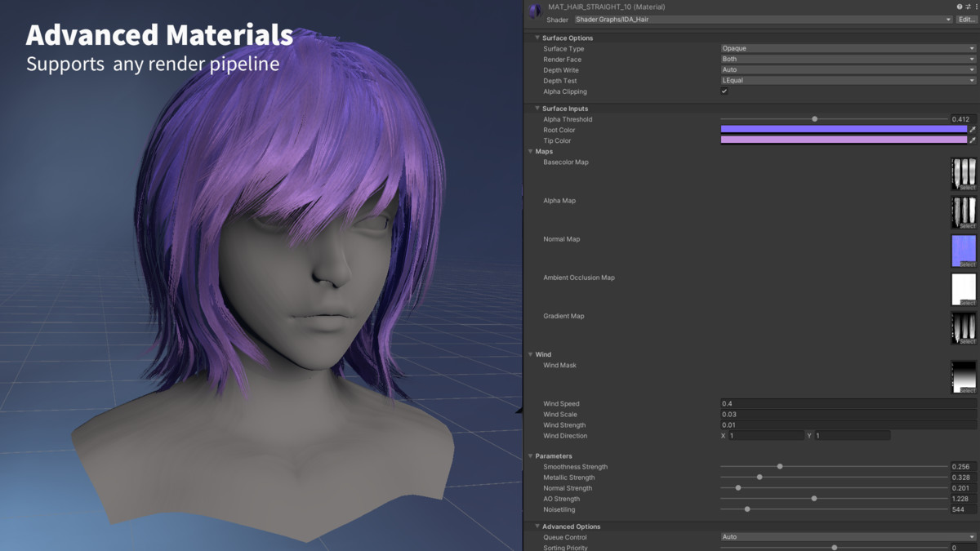Collapse the Wind section
Viewport: 980px width, 551px height.
click(x=531, y=354)
